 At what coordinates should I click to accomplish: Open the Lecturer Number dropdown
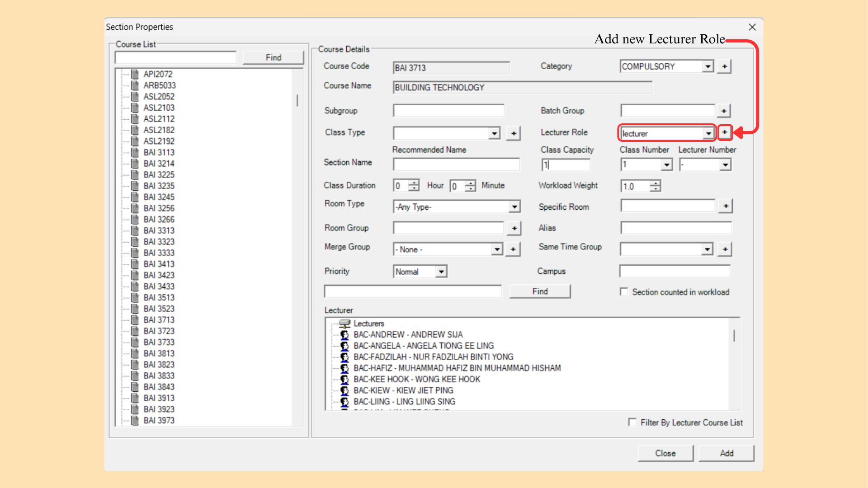[725, 165]
